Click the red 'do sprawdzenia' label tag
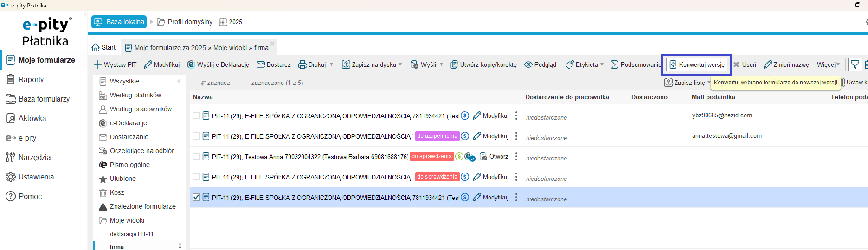The image size is (868, 250). [x=431, y=156]
